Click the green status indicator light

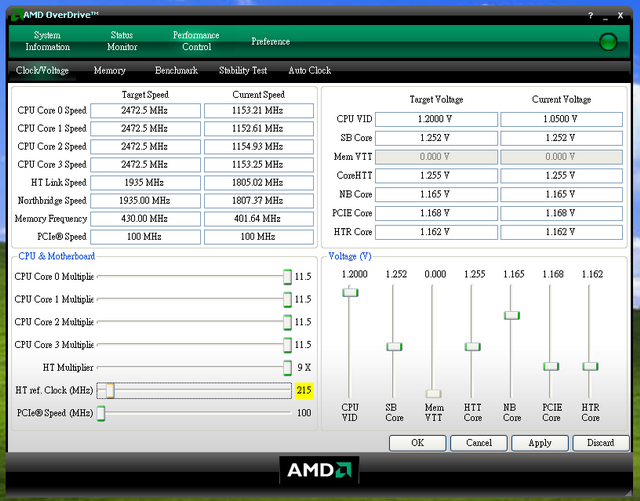click(x=608, y=42)
